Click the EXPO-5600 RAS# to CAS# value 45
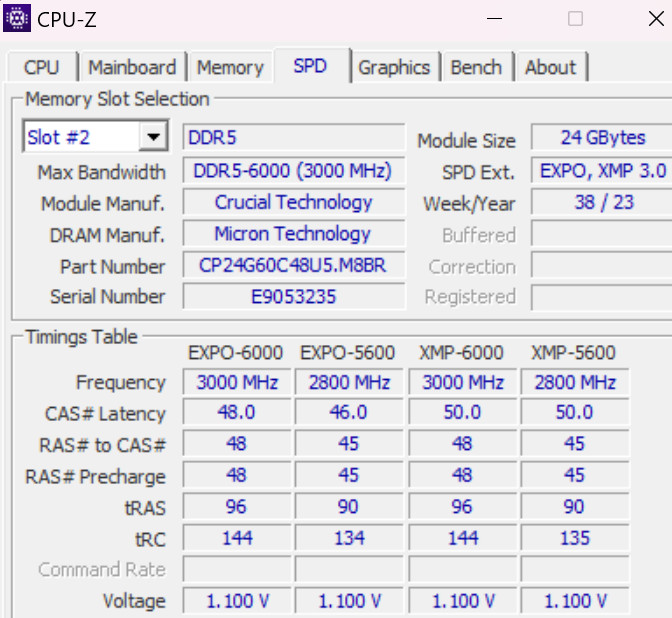Image resolution: width=672 pixels, height=618 pixels. tap(349, 444)
